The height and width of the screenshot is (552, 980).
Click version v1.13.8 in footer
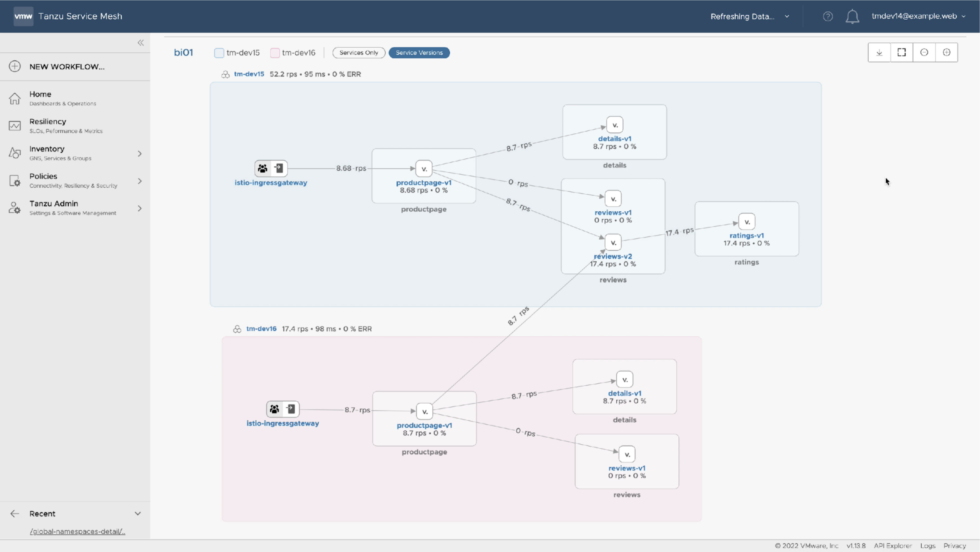point(856,546)
